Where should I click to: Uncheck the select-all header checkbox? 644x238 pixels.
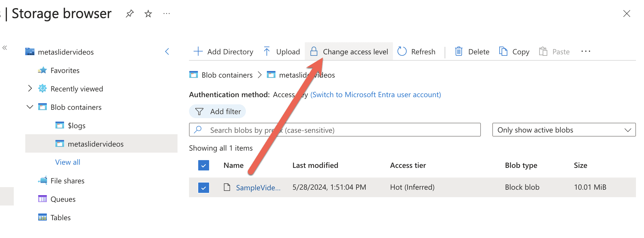click(x=204, y=165)
